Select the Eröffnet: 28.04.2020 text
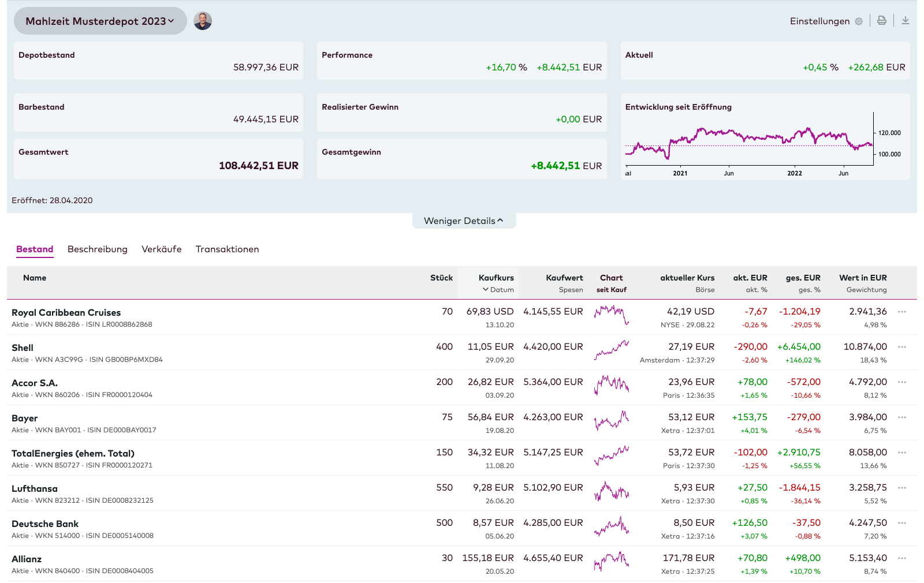Screen dimensions: 924x583 52,200
